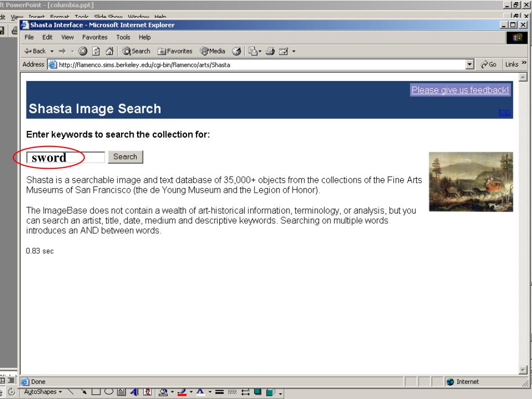Click the Line Color brush in PowerPoint
The height and width of the screenshot is (399, 532).
pos(182,392)
